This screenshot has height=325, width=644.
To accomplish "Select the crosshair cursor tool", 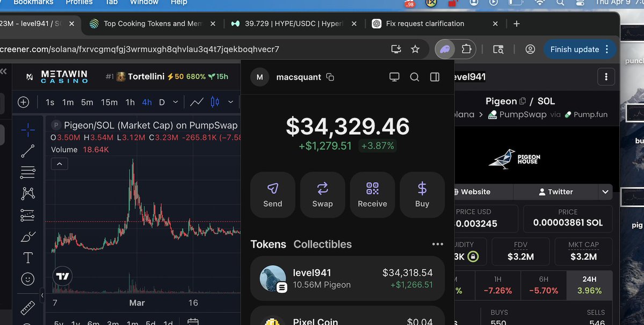I will (x=28, y=130).
